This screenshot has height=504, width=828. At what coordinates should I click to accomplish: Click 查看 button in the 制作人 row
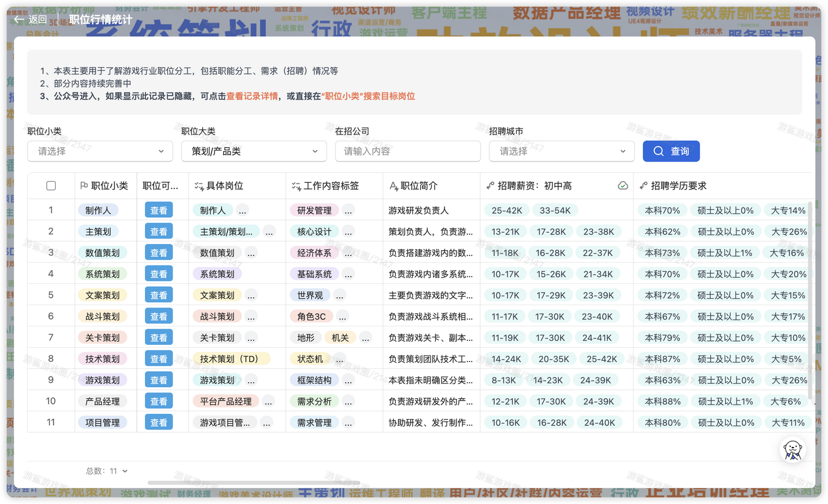point(159,210)
